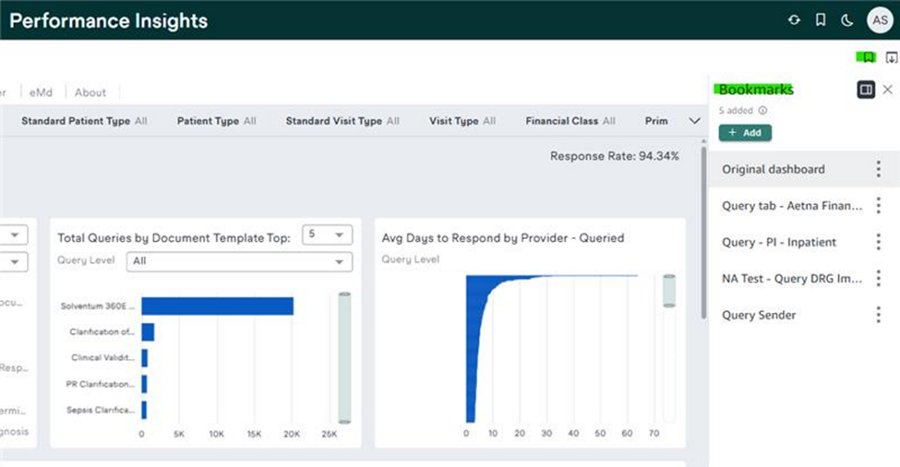The width and height of the screenshot is (900, 467).
Task: Open options for Query tab - Aetna bookmark
Action: 878,205
